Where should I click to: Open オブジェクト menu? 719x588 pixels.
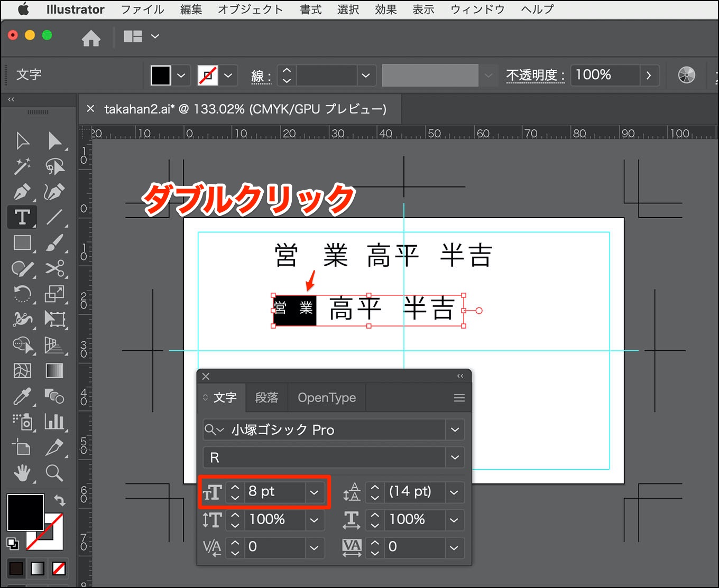click(251, 10)
